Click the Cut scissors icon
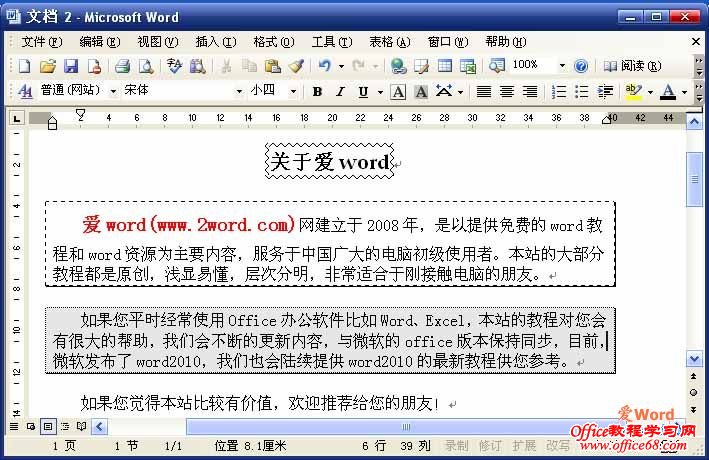 click(x=226, y=66)
